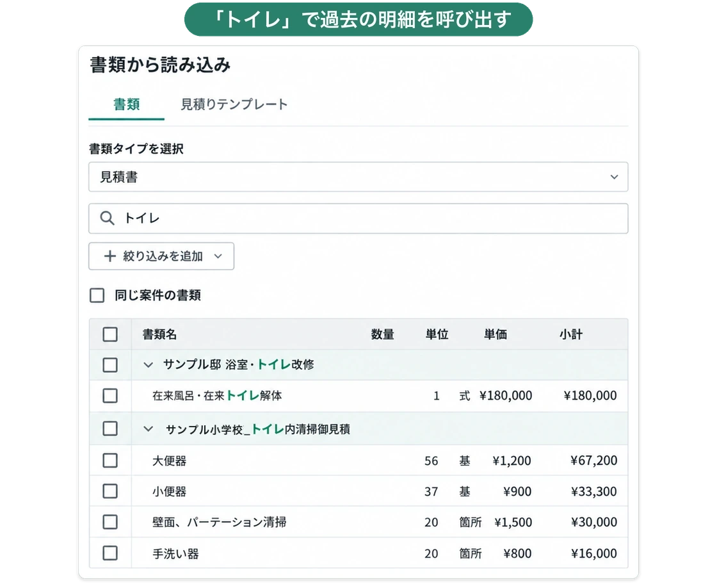Select the サンプル邸 浴室・トイレ改修 document name
The image size is (717, 588).
coord(239,364)
